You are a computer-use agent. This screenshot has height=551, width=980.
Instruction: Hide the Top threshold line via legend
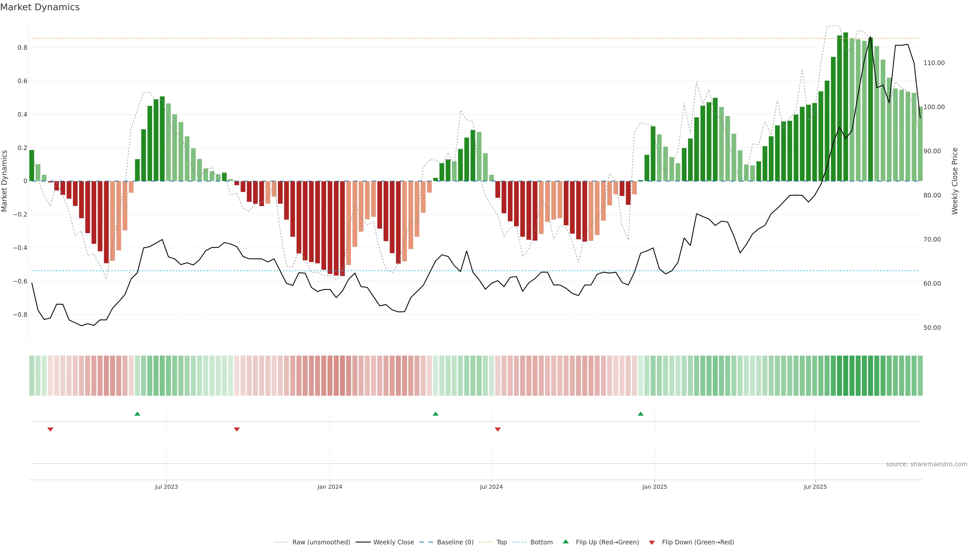click(x=501, y=542)
